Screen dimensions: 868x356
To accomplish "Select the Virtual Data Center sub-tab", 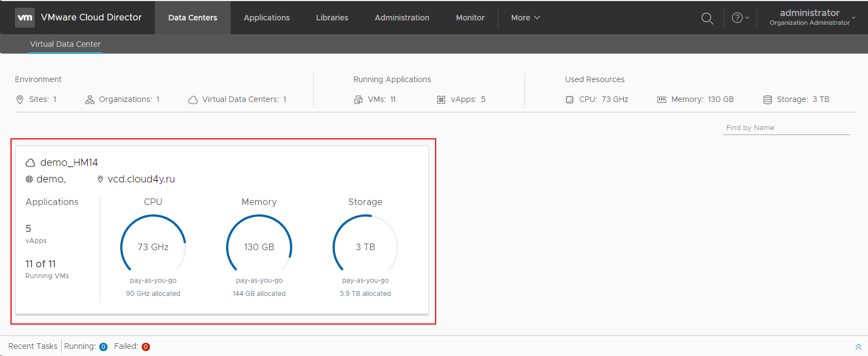I will click(65, 44).
